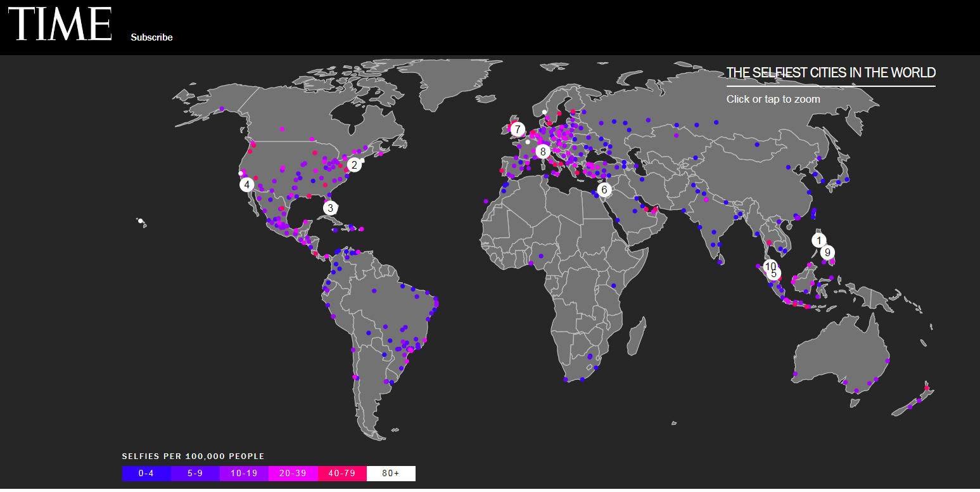Viewport: 980px width, 492px height.
Task: Click the 20-39 legend swatch
Action: 293,474
